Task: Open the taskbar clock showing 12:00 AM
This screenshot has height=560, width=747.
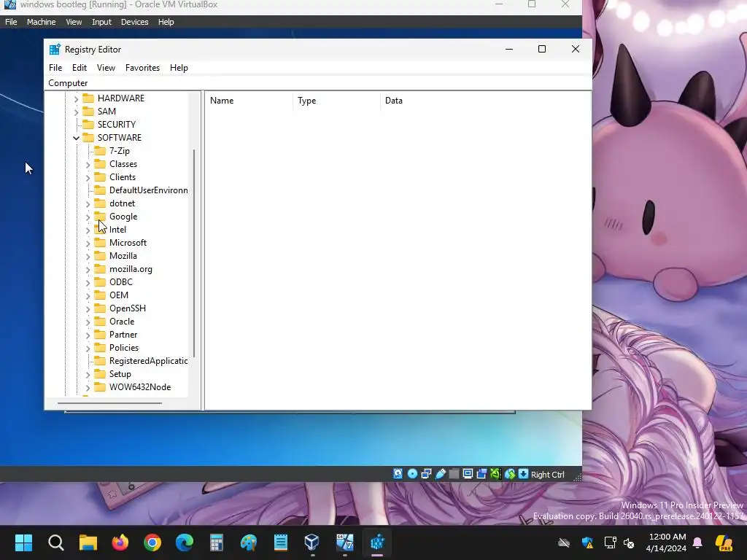Action: [x=667, y=542]
